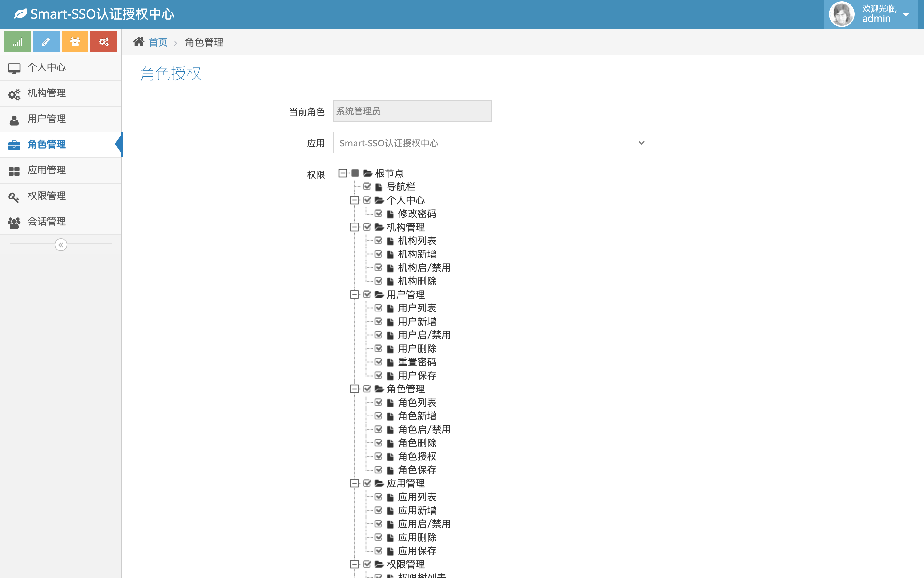Uncheck the 导航栏 permission checkbox
Image resolution: width=924 pixels, height=578 pixels.
point(367,187)
